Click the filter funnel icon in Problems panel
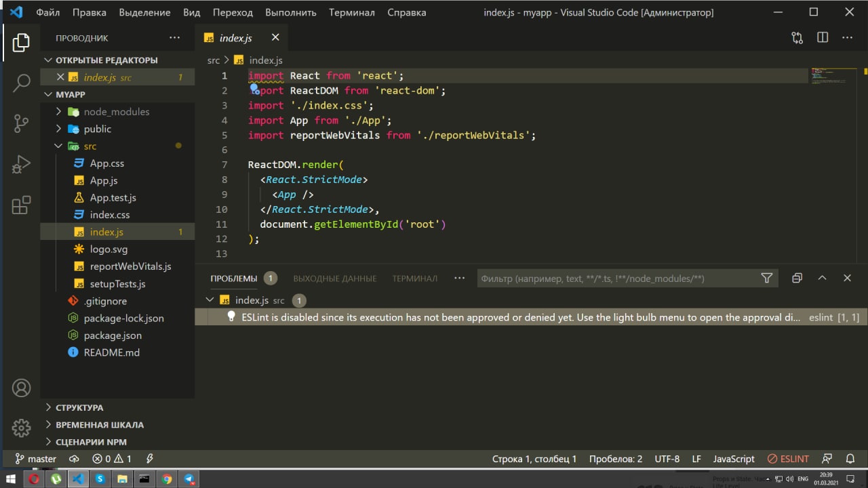The height and width of the screenshot is (488, 868). [767, 278]
